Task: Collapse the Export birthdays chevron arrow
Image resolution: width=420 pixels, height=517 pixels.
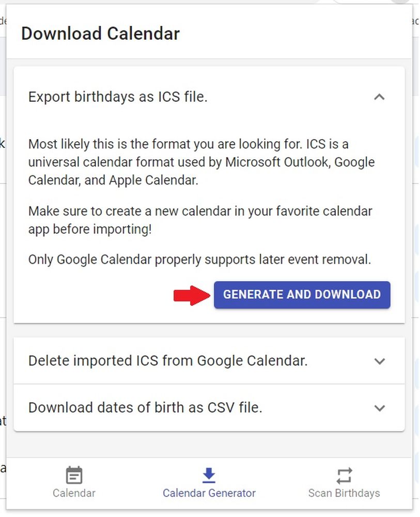Action: pos(379,97)
